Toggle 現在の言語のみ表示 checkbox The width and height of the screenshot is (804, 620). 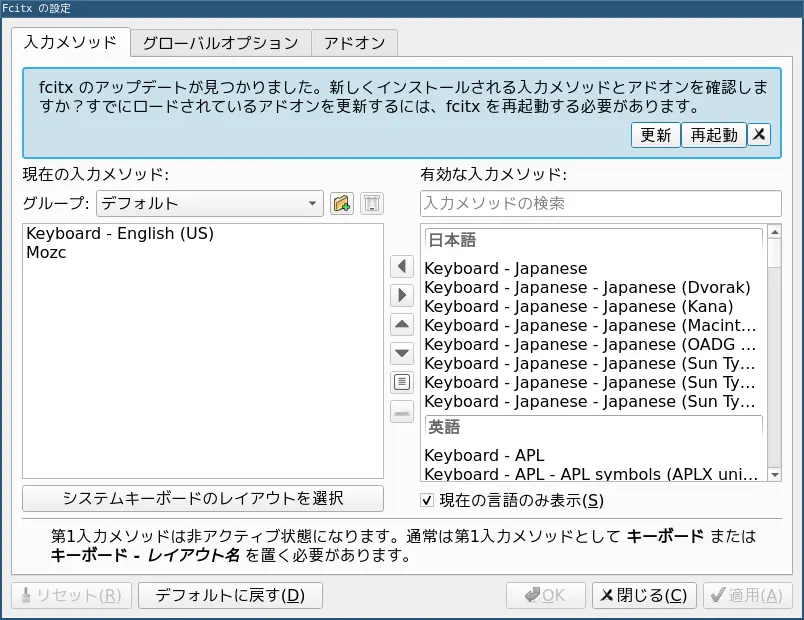[x=427, y=500]
